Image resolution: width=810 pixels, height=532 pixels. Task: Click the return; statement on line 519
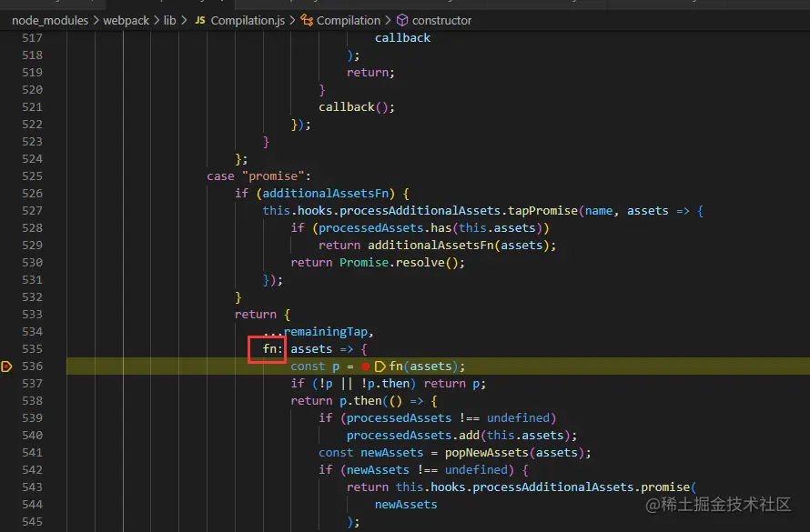pos(370,73)
